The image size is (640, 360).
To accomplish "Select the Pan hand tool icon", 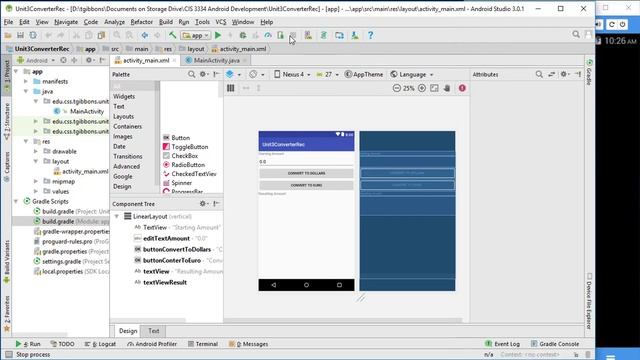I will [447, 88].
